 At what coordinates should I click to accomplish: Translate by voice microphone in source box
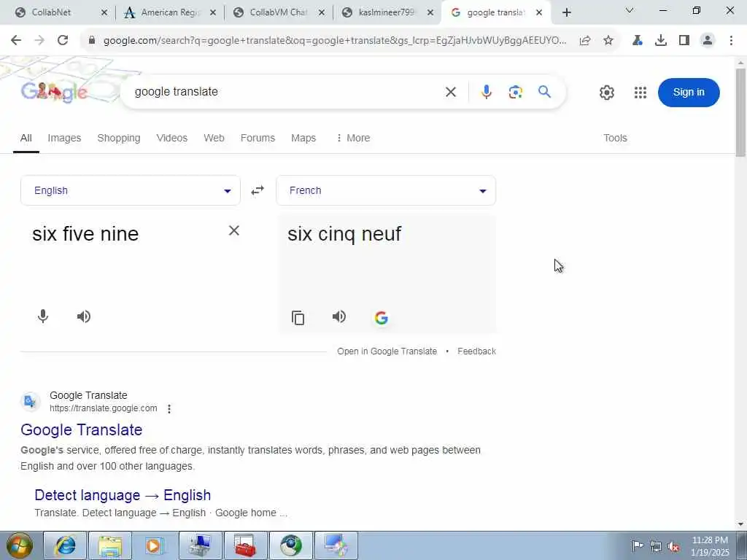[43, 316]
